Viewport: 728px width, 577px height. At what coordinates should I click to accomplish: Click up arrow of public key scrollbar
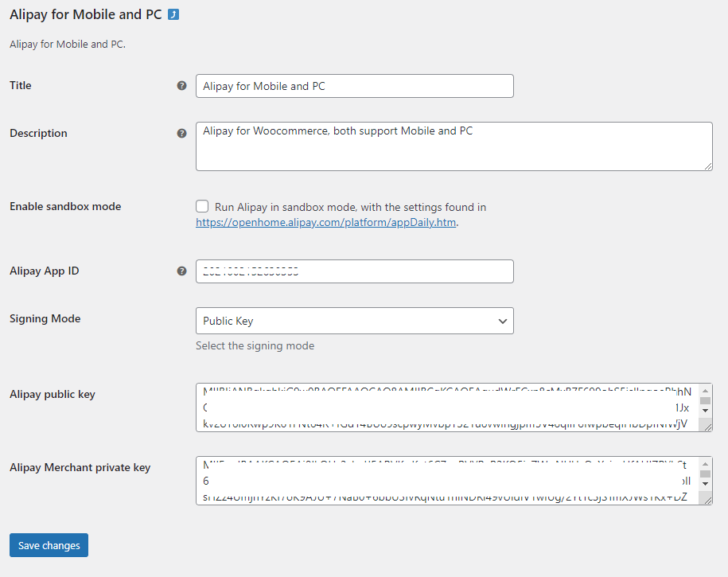705,392
